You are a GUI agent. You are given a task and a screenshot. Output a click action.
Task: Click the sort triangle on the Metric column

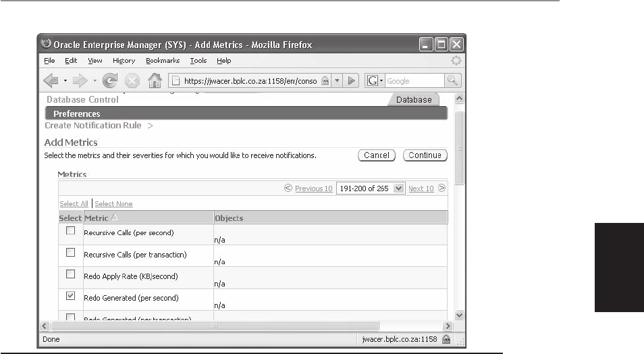pos(115,217)
